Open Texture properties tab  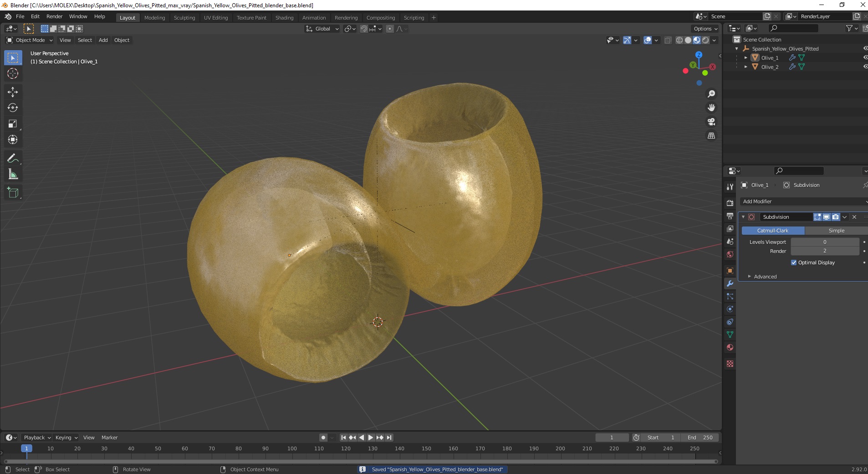730,364
